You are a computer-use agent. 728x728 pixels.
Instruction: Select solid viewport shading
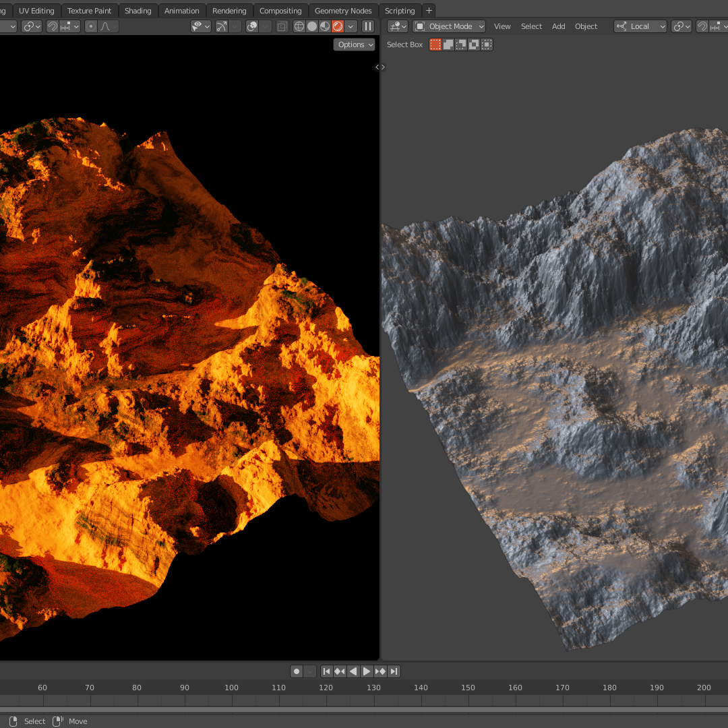[312, 26]
